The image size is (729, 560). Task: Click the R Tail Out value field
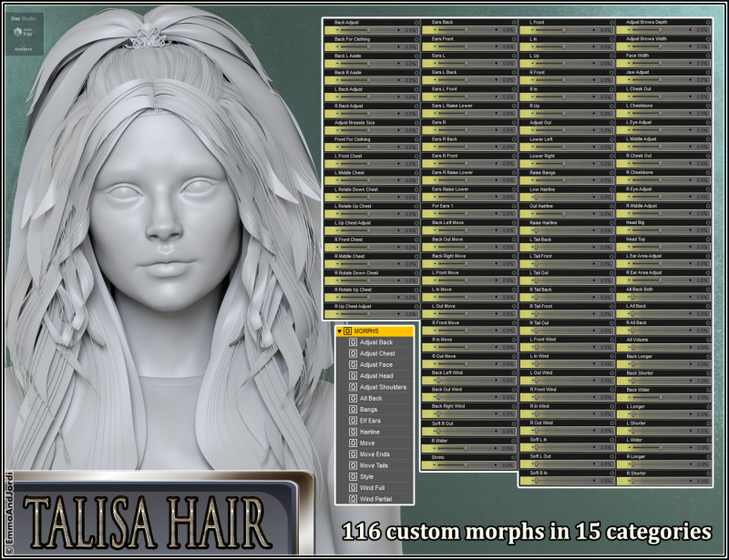click(606, 331)
